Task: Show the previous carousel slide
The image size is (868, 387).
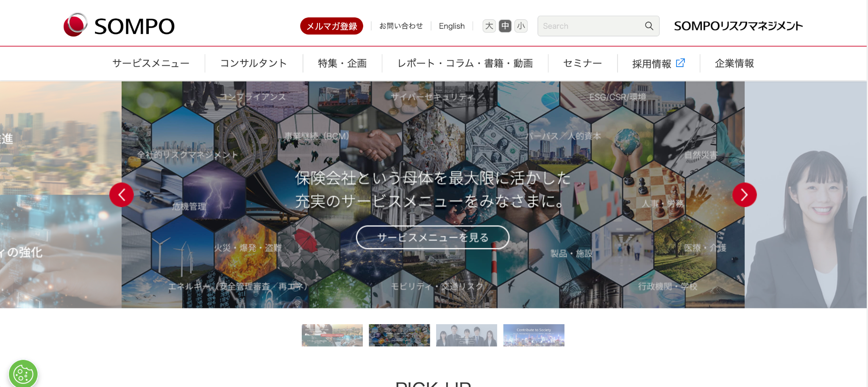Action: (122, 195)
